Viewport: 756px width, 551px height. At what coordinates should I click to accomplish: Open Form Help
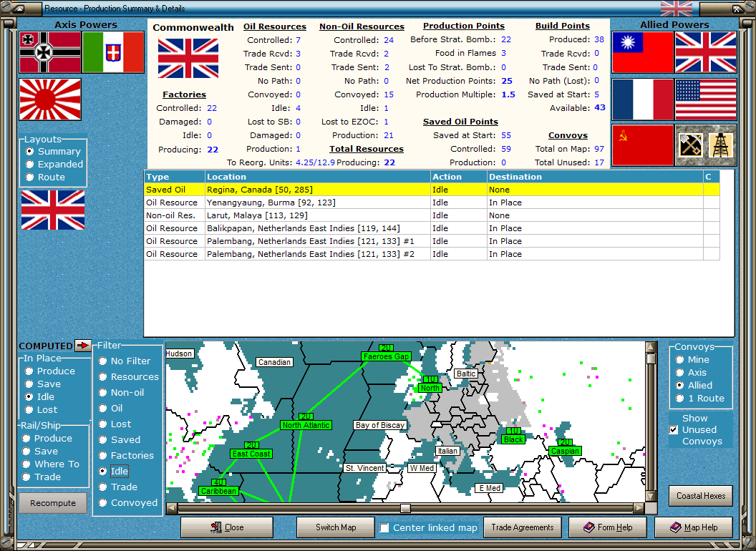(608, 527)
